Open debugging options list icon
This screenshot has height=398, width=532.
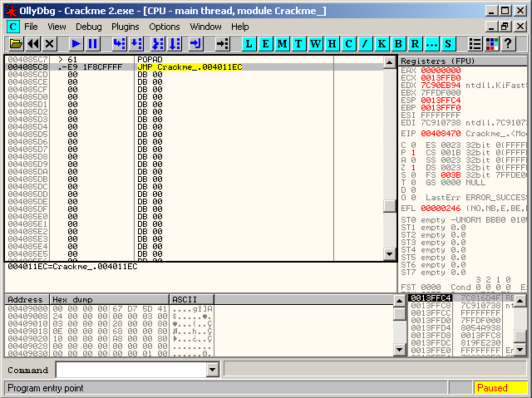[x=475, y=44]
